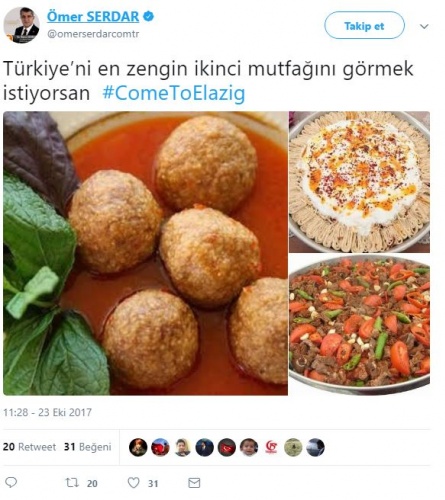View the 20 Retweet list
Image resolution: width=445 pixels, height=500 pixels.
(30, 447)
